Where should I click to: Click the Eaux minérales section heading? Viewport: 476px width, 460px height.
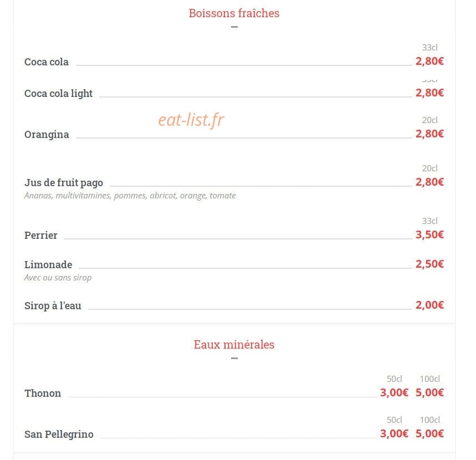coord(234,345)
